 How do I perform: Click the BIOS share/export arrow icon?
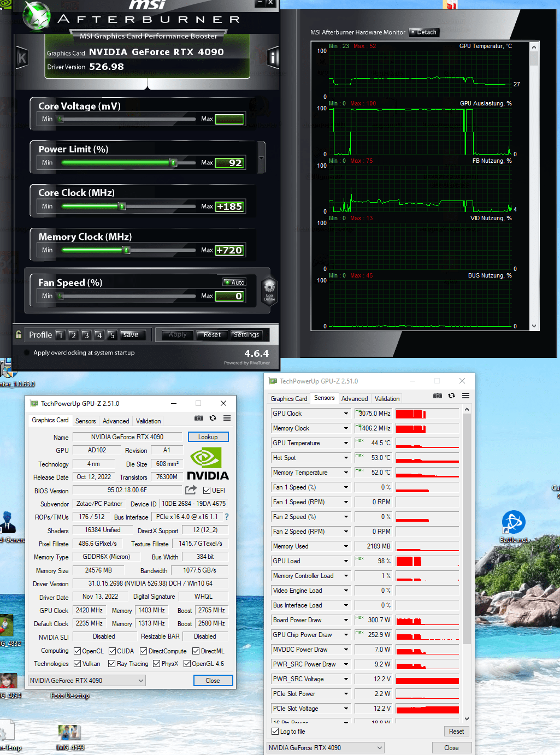(x=191, y=490)
